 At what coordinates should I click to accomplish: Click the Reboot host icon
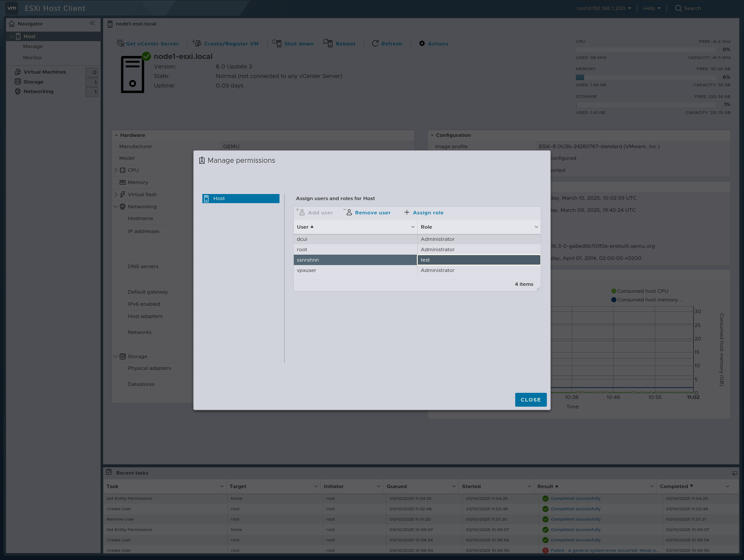click(328, 43)
